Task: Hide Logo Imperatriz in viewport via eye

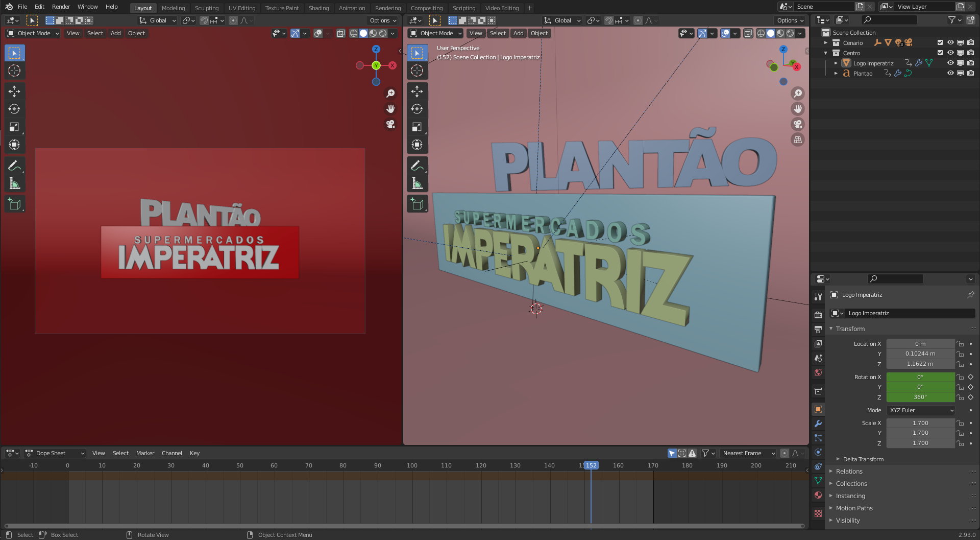Action: click(950, 63)
